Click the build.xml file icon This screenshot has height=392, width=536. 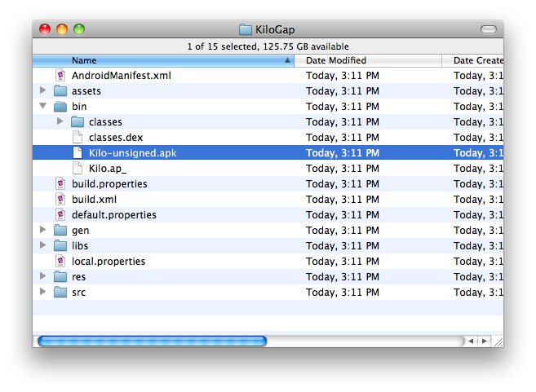(60, 199)
